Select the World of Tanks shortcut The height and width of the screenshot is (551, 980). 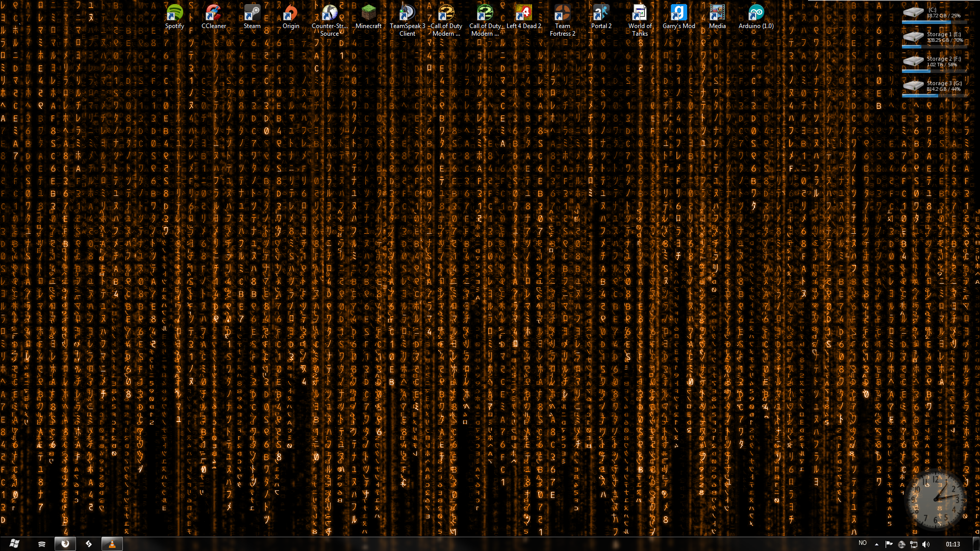tap(640, 20)
